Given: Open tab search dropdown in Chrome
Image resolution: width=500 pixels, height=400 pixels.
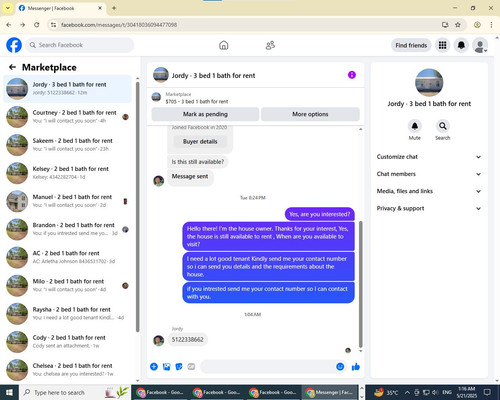Looking at the screenshot, I should pos(8,8).
